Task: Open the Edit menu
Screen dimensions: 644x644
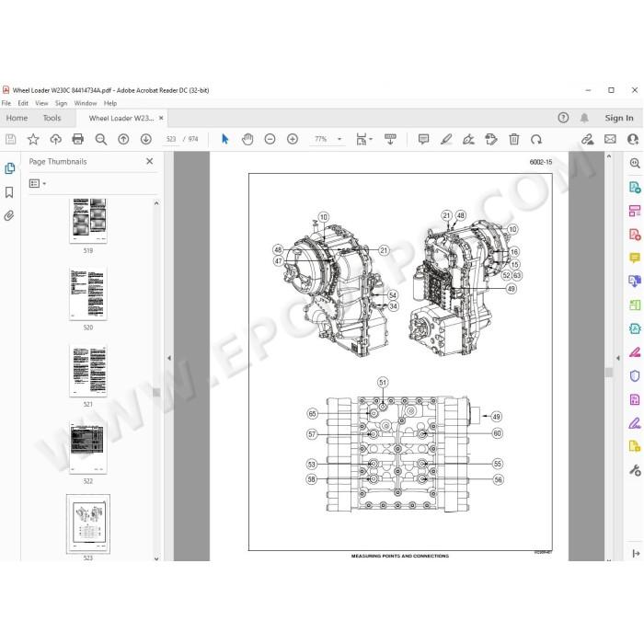Action: (23, 103)
